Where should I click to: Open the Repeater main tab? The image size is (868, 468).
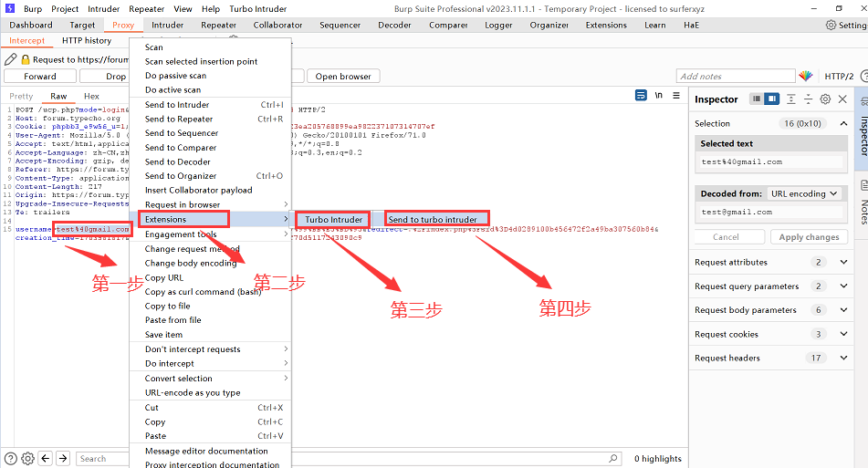tap(218, 25)
